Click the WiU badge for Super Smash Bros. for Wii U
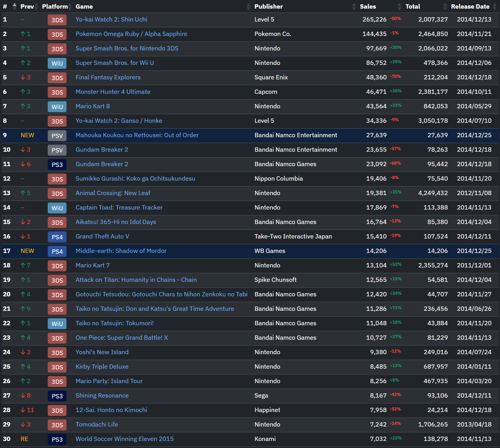This screenshot has height=448, width=500. (57, 63)
